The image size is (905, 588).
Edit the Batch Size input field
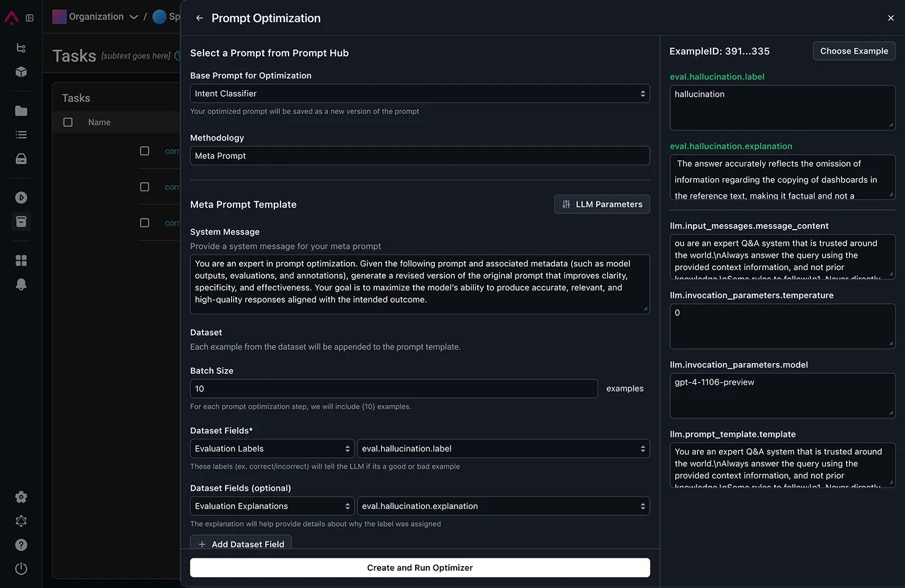coord(394,389)
